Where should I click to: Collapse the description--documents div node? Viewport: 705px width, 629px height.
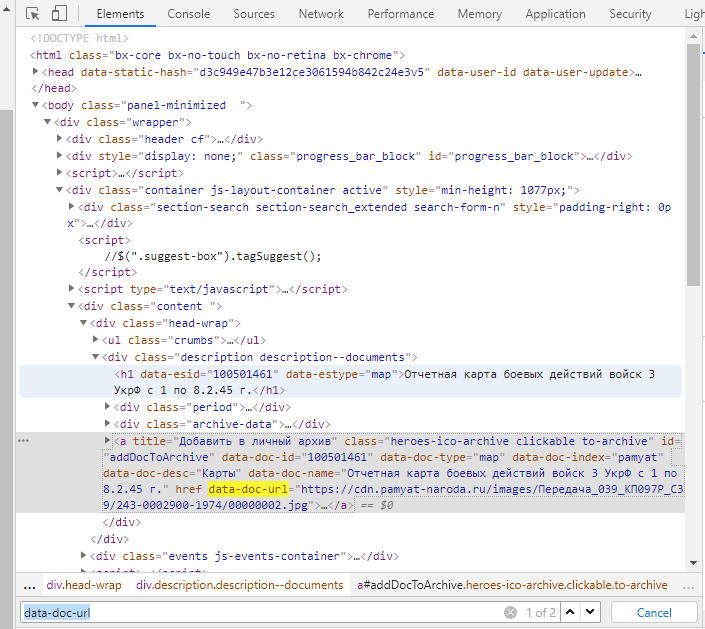[95, 357]
